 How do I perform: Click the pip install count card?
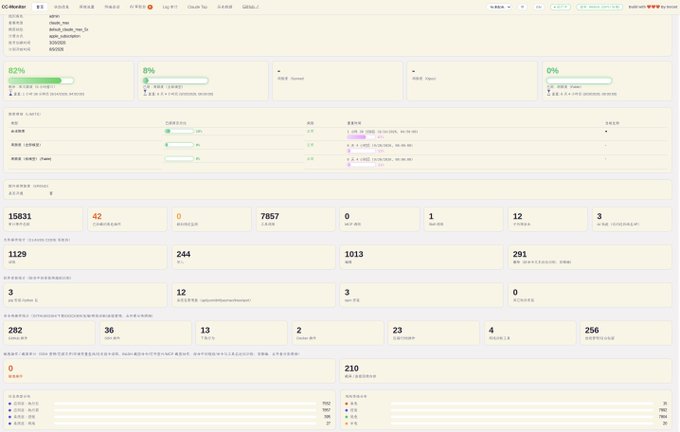pos(85,295)
